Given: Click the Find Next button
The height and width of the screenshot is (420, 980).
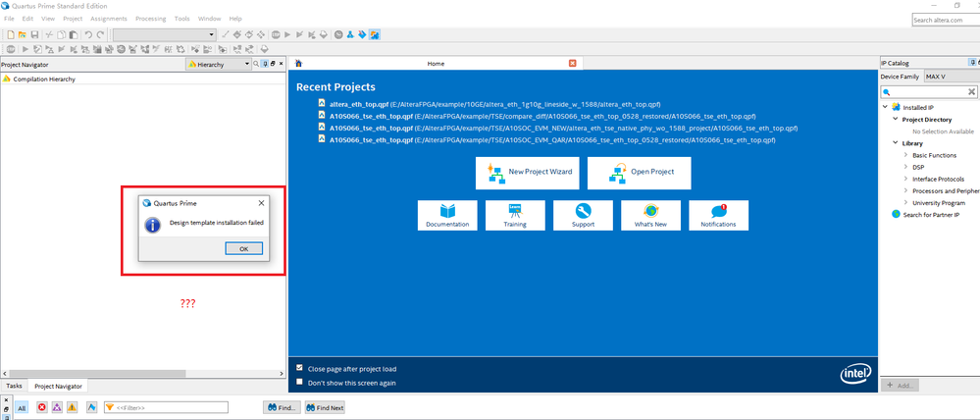Looking at the screenshot, I should (x=325, y=407).
